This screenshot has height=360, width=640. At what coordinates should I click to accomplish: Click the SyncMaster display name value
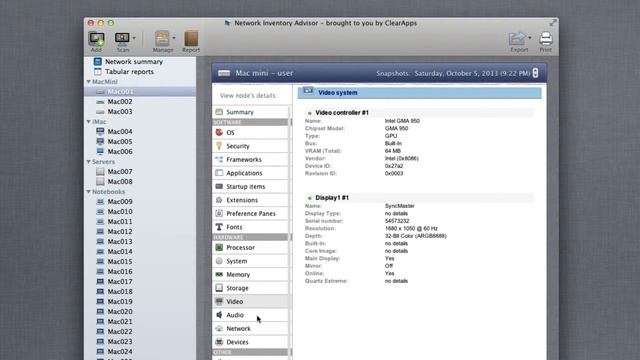399,206
